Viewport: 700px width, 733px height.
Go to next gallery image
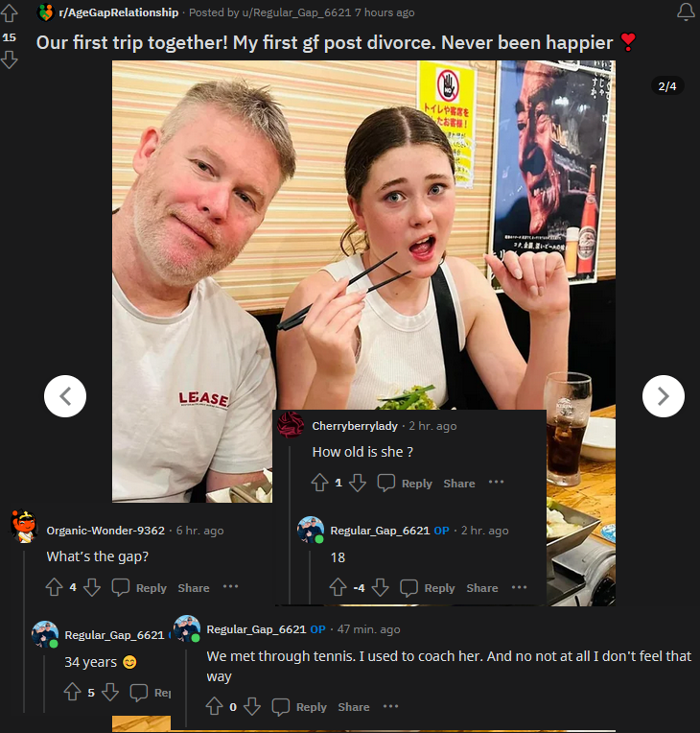664,396
